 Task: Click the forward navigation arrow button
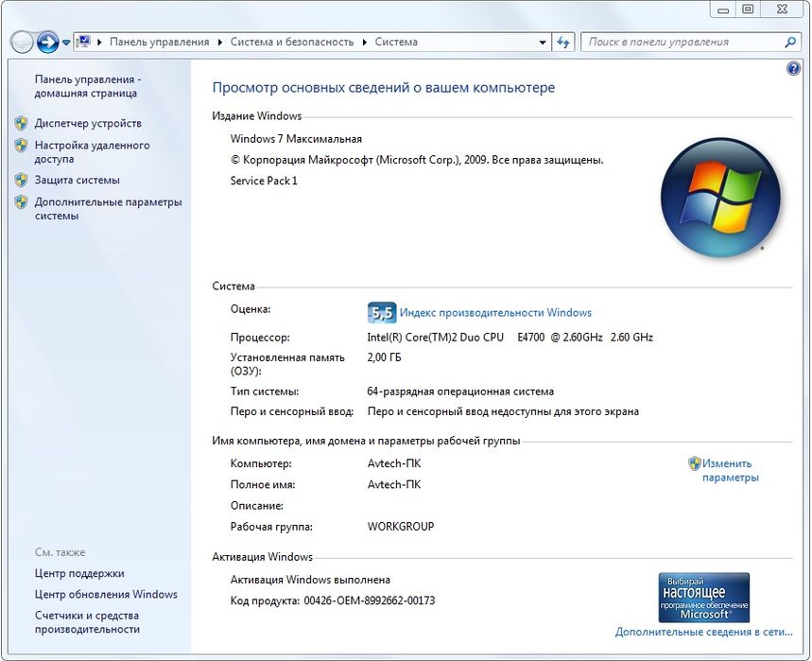[47, 42]
